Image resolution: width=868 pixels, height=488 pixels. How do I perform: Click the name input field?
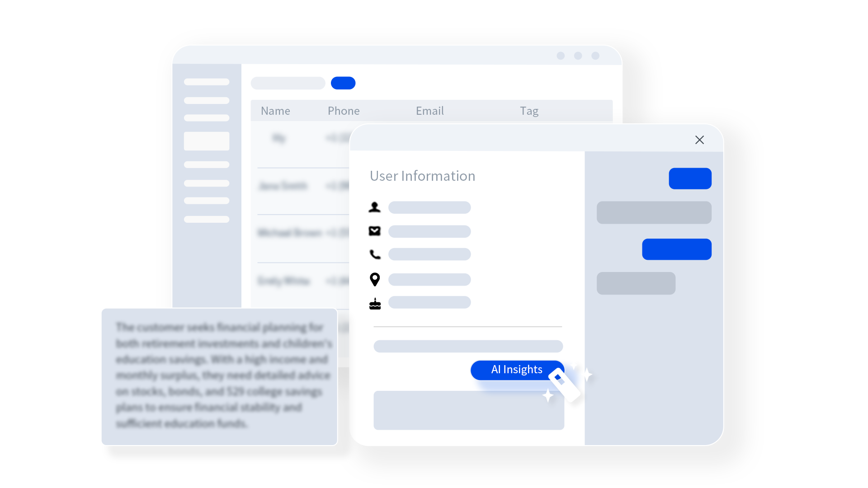click(x=429, y=207)
